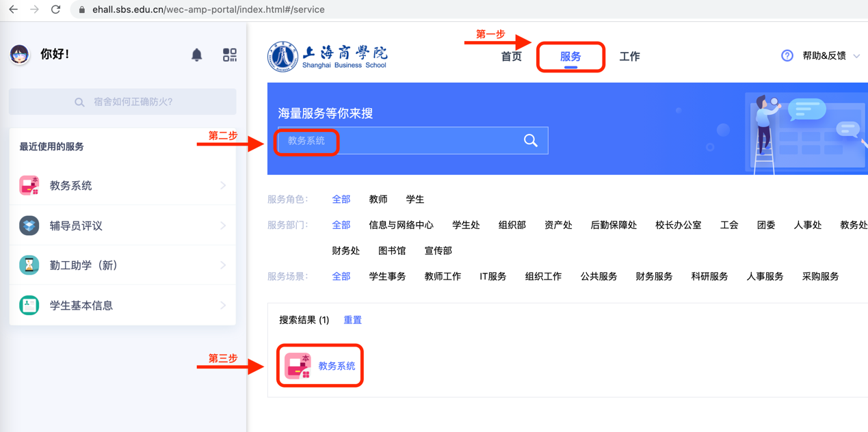The height and width of the screenshot is (432, 868).
Task: Expand the 帮助&反馈 dropdown
Action: (x=856, y=56)
